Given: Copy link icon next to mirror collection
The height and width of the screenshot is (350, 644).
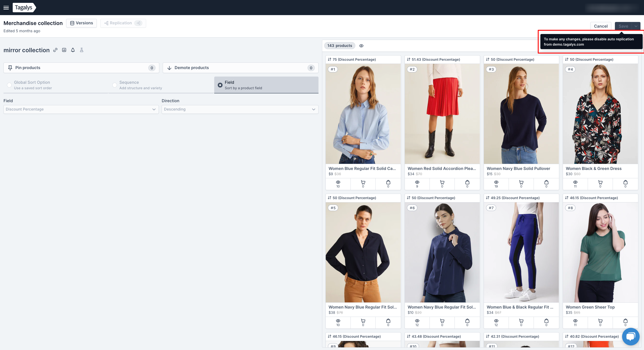Looking at the screenshot, I should pos(55,50).
